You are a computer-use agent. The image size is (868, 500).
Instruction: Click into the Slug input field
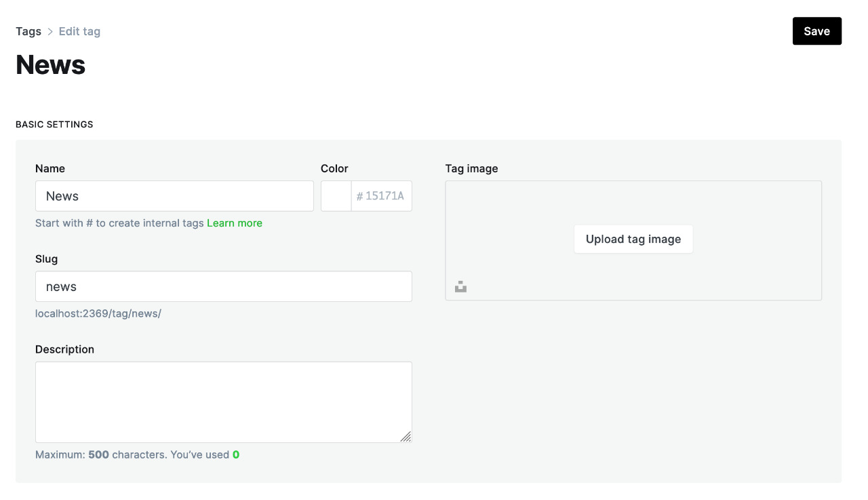[x=224, y=286]
